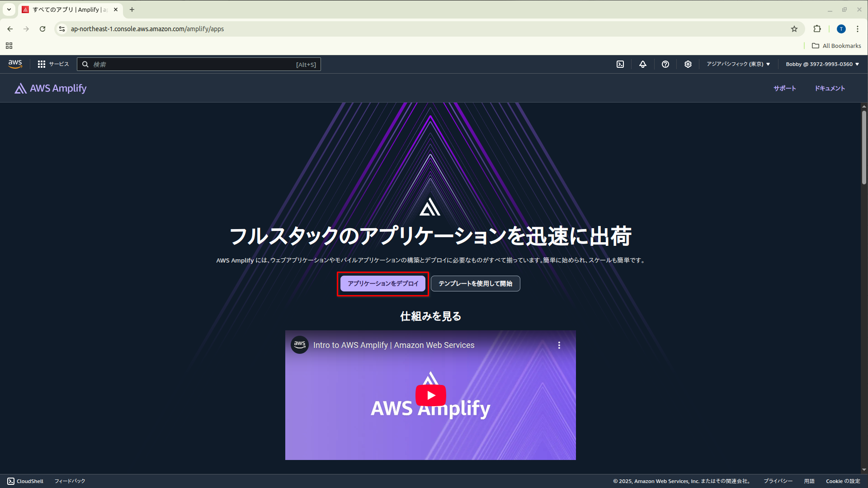868x488 pixels.
Task: Open the AWS settings gear icon
Action: (688, 64)
